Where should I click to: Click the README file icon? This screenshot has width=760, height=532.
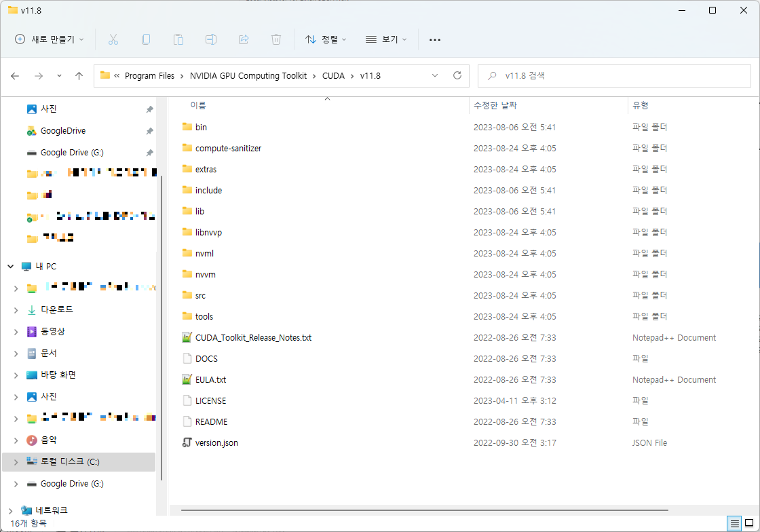point(187,421)
